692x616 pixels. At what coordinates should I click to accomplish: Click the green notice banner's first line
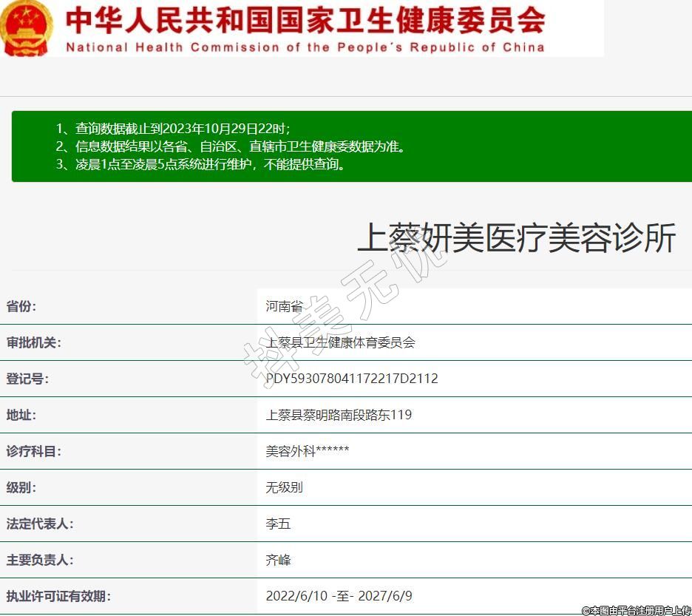click(x=177, y=128)
